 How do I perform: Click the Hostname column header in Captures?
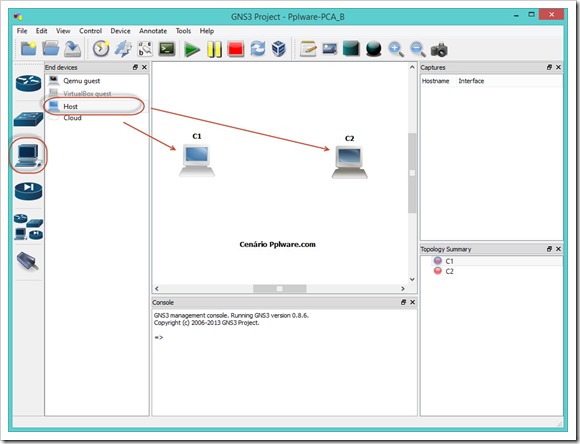tap(435, 81)
